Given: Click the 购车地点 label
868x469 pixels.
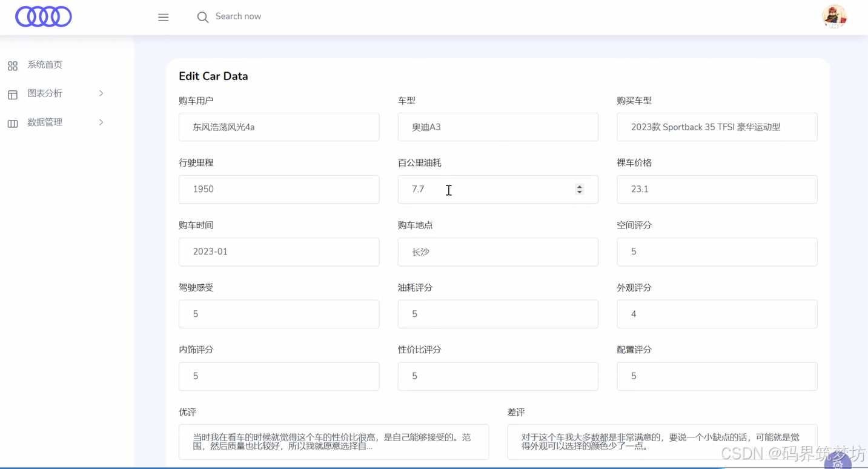Looking at the screenshot, I should (x=416, y=225).
